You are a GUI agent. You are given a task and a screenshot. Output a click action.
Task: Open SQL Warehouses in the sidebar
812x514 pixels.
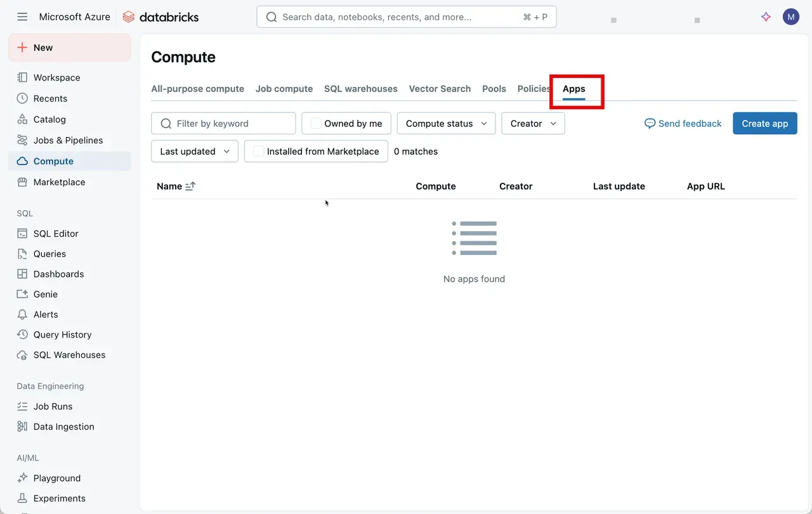click(70, 355)
